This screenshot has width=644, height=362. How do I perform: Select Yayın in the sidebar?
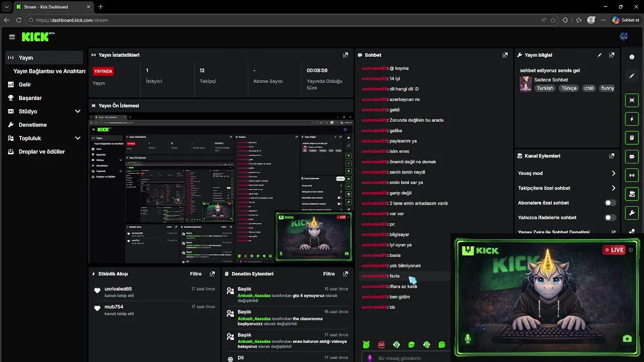[x=44, y=58]
